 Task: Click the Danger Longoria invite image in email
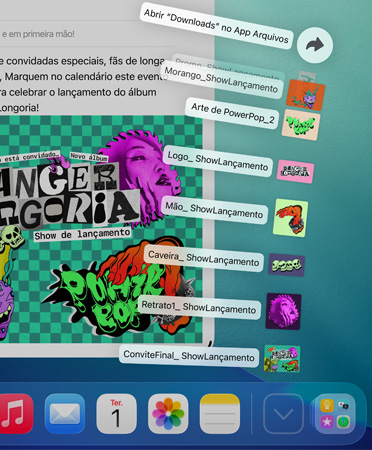point(101,229)
